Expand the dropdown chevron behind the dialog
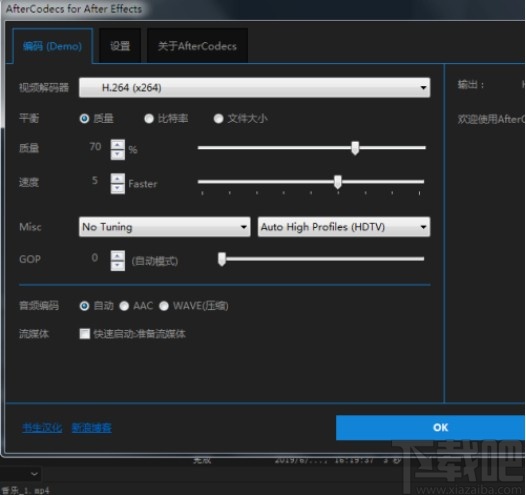526x495 pixels. tap(34, 474)
